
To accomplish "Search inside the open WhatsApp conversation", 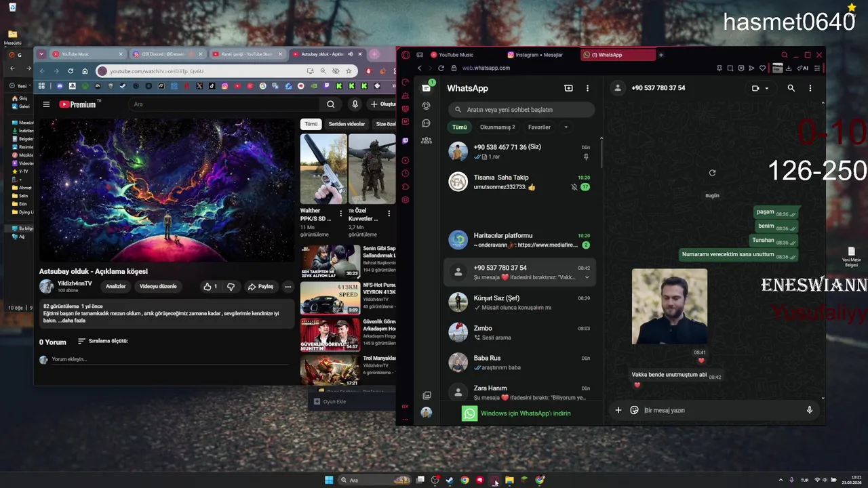I will click(x=791, y=88).
